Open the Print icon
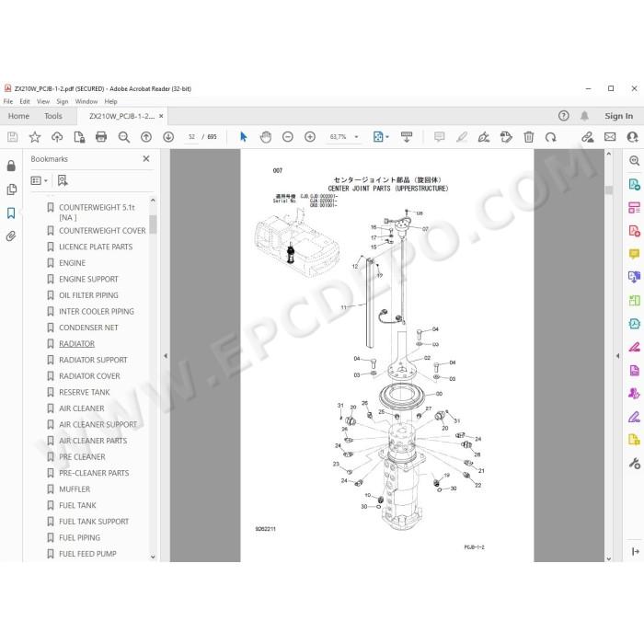 point(101,137)
